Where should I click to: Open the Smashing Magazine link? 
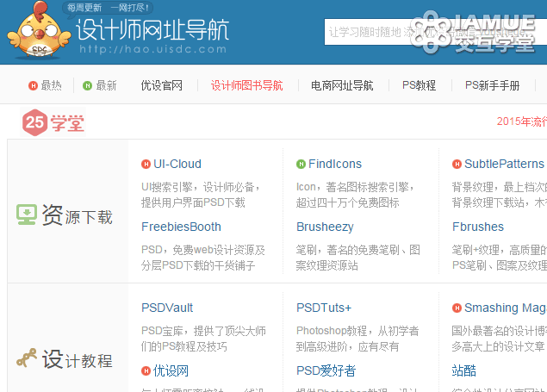pyautogui.click(x=506, y=308)
